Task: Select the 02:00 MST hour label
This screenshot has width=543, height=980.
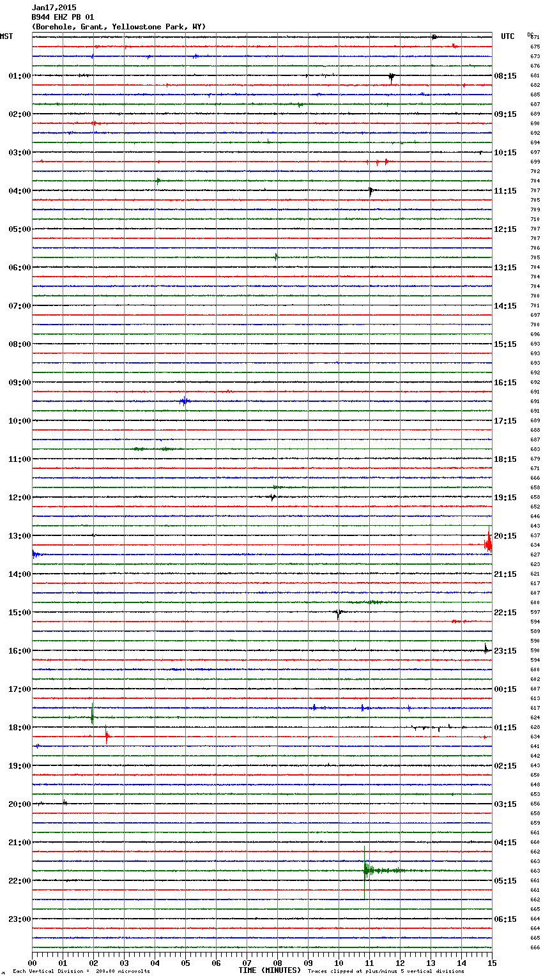Action: (20, 114)
